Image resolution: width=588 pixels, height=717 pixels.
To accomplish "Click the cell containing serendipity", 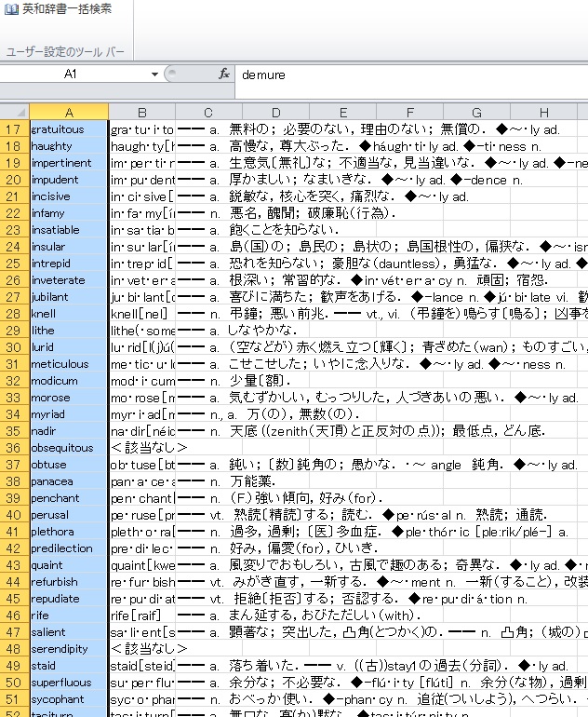I will 69,649.
